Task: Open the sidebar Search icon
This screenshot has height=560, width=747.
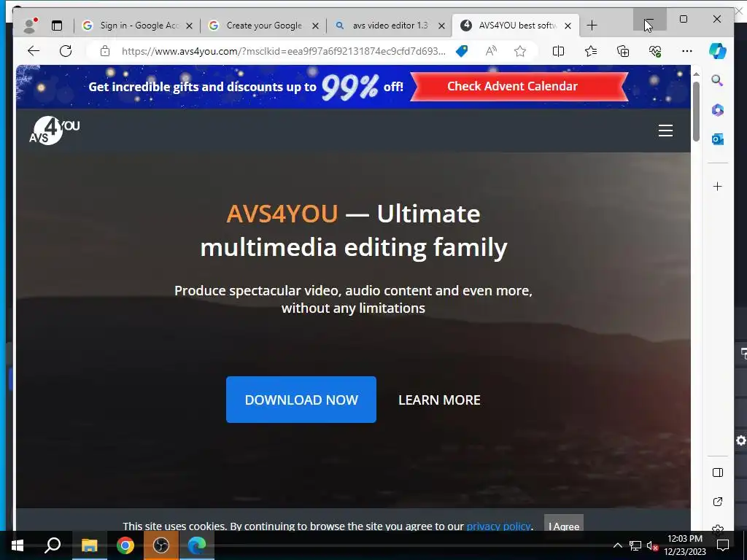Action: click(717, 80)
